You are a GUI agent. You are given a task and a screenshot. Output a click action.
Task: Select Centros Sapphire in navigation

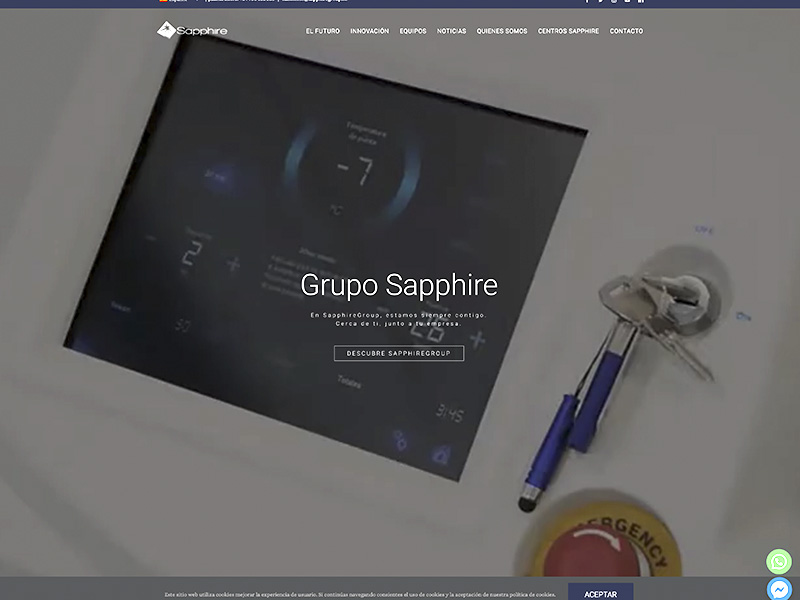pos(568,31)
